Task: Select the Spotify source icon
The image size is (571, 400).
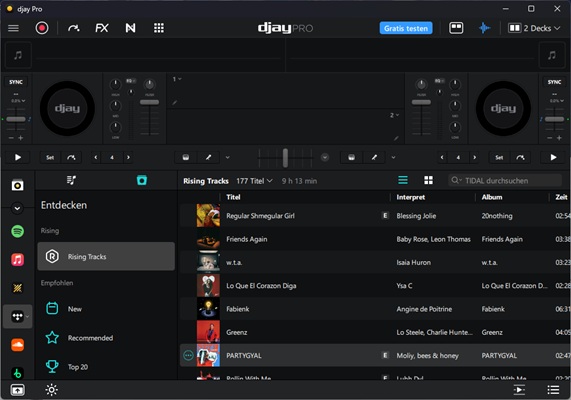Action: point(17,231)
